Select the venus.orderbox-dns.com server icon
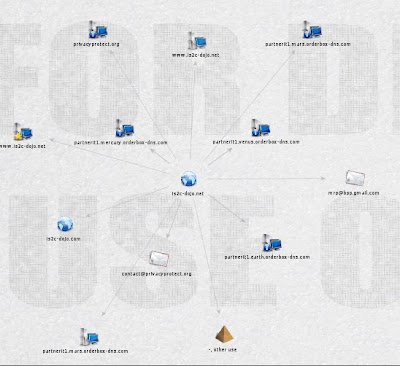 tap(260, 128)
